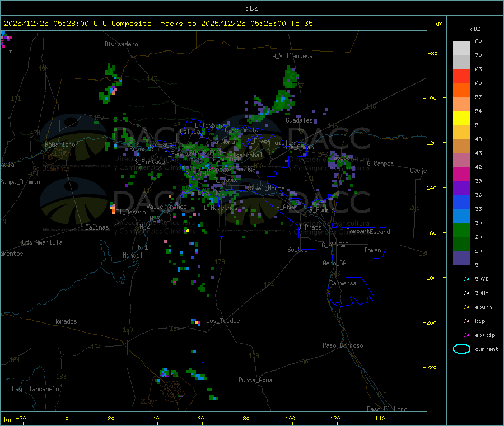
Task: Click the El_Desvio map label
Action: (x=130, y=212)
